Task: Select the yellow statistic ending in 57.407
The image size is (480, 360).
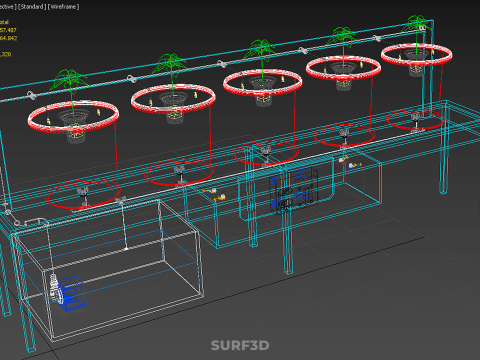Action: click(8, 30)
